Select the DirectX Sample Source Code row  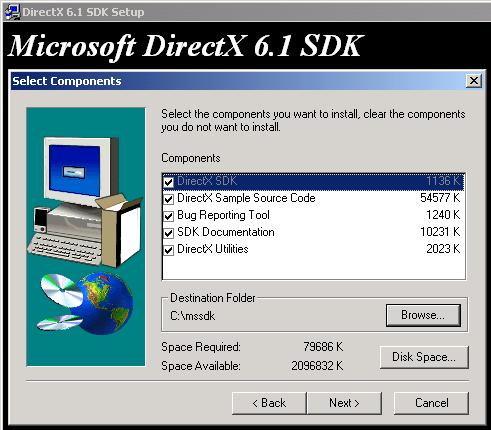coord(313,198)
